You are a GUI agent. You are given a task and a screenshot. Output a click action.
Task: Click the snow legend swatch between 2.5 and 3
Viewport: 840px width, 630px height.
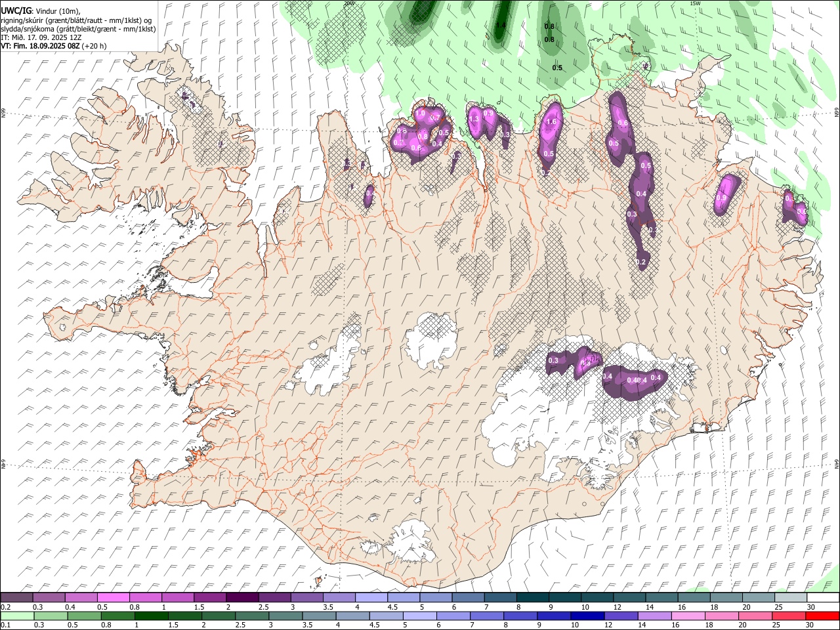click(x=274, y=597)
